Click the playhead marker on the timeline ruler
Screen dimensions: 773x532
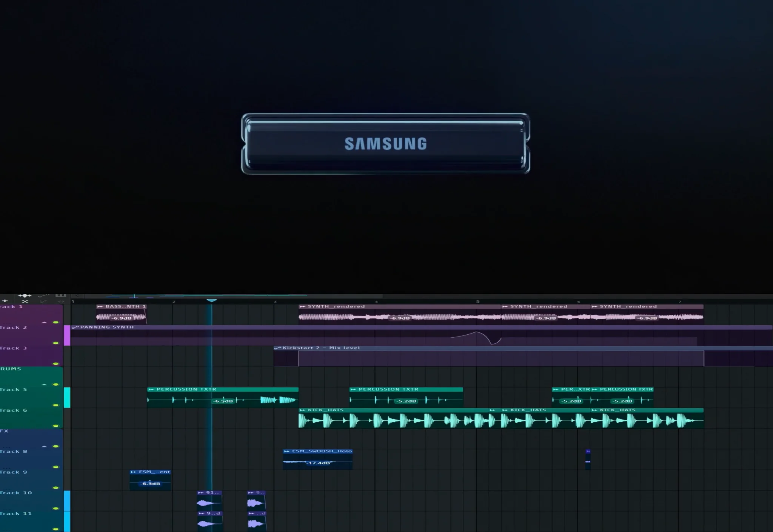point(212,300)
